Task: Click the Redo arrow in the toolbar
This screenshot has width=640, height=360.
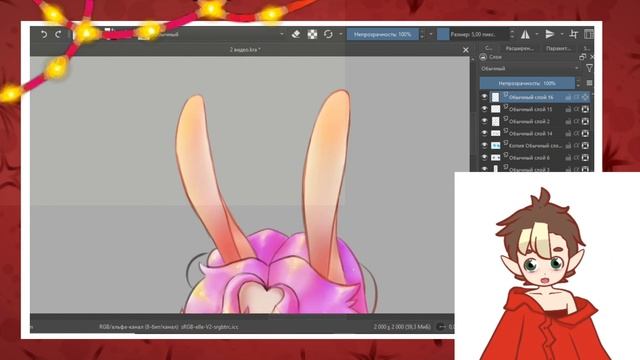Action: [58, 35]
